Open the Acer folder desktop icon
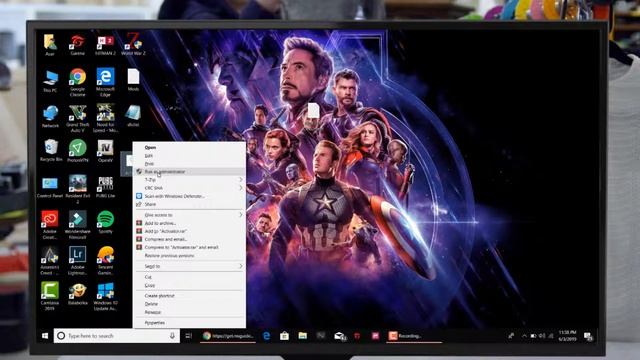This screenshot has width=640, height=360. pyautogui.click(x=50, y=44)
